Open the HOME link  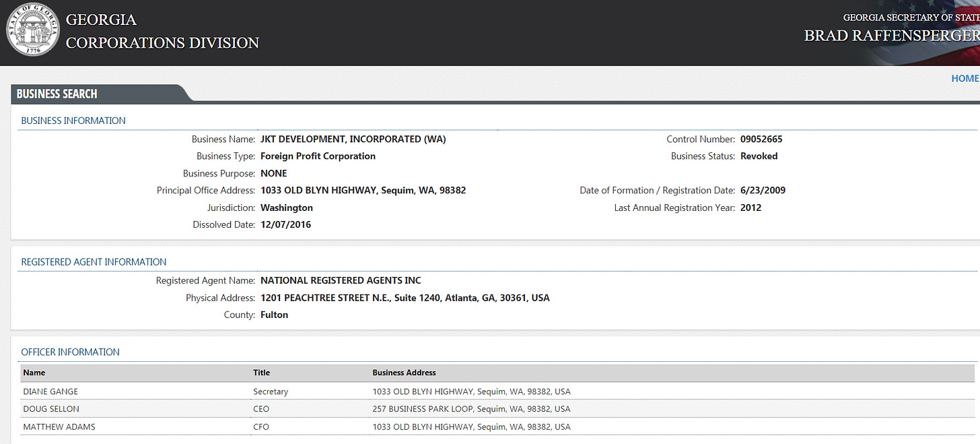point(965,79)
